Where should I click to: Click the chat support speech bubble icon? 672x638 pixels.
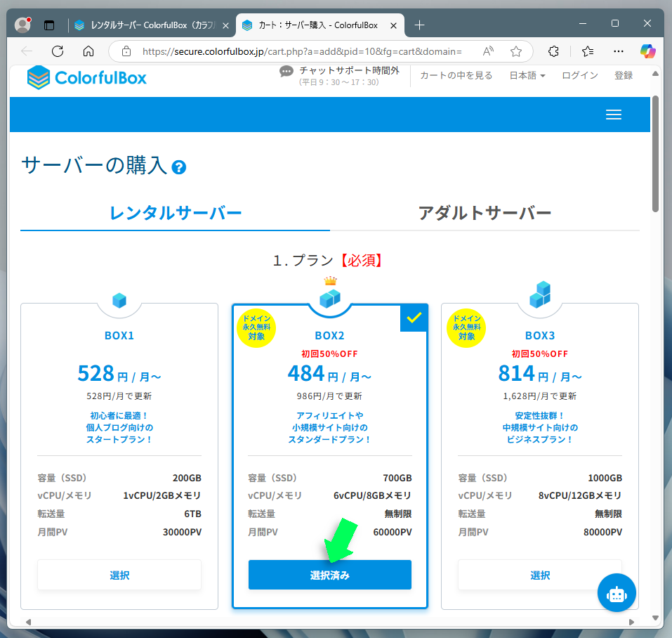[x=286, y=71]
